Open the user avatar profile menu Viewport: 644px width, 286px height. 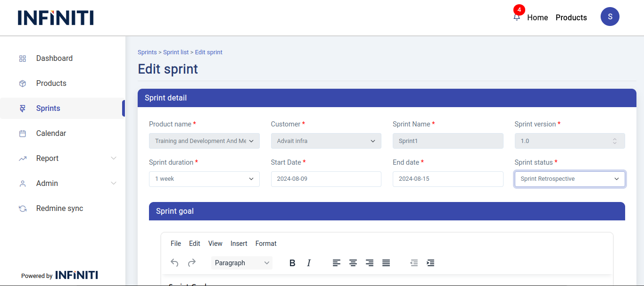(610, 17)
